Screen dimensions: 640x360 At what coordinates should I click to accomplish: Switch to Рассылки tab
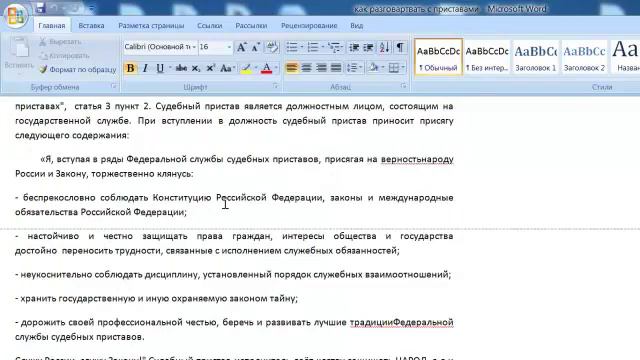(251, 26)
